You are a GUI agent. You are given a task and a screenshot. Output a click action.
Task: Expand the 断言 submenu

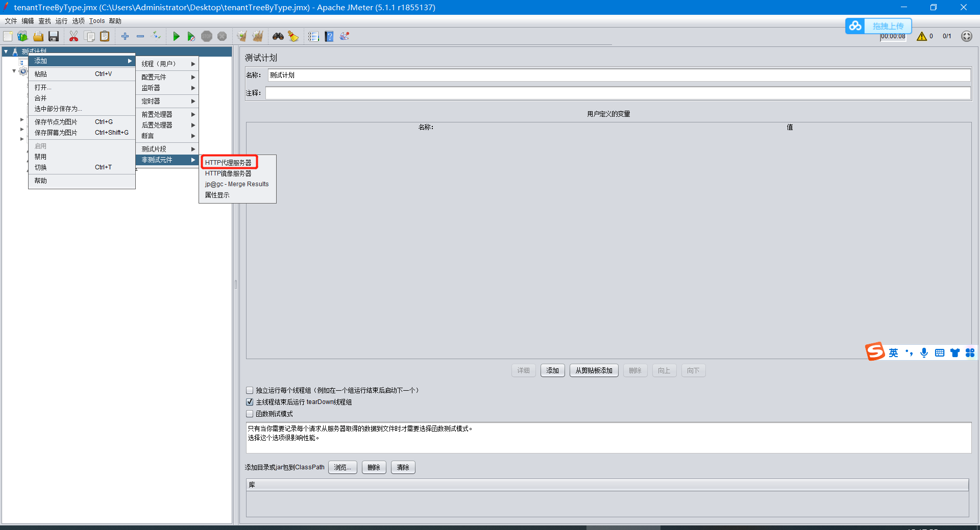[167, 136]
